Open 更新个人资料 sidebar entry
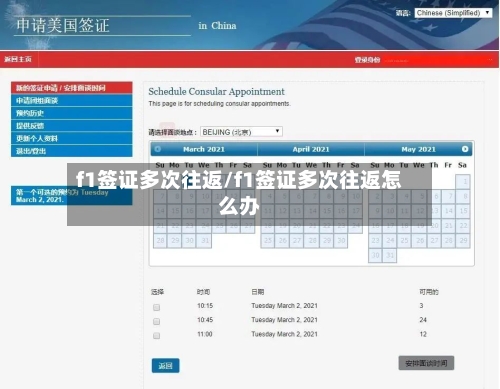Image resolution: width=500 pixels, height=389 pixels. (x=72, y=138)
